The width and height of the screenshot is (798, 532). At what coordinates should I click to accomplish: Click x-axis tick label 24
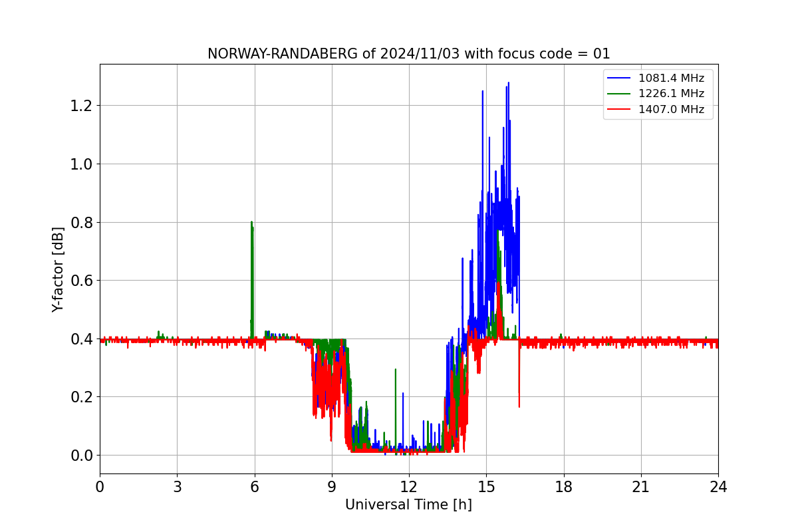(718, 487)
